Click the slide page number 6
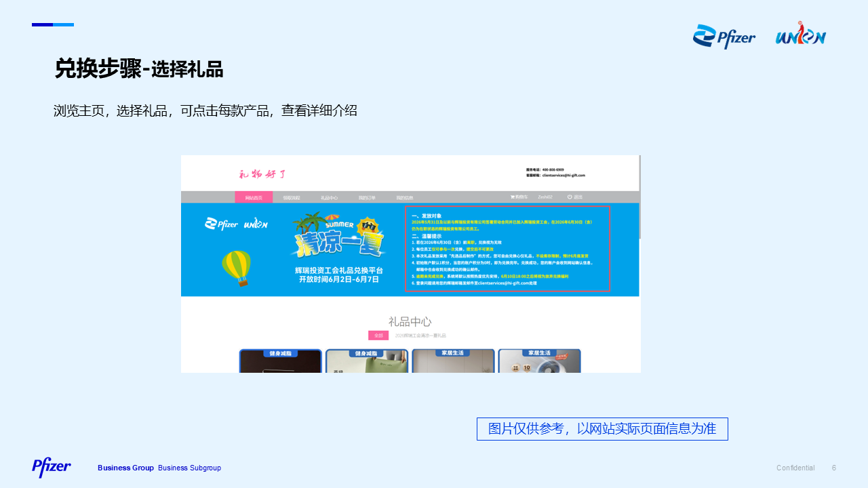Viewport: 868px width, 488px height. 834,468
